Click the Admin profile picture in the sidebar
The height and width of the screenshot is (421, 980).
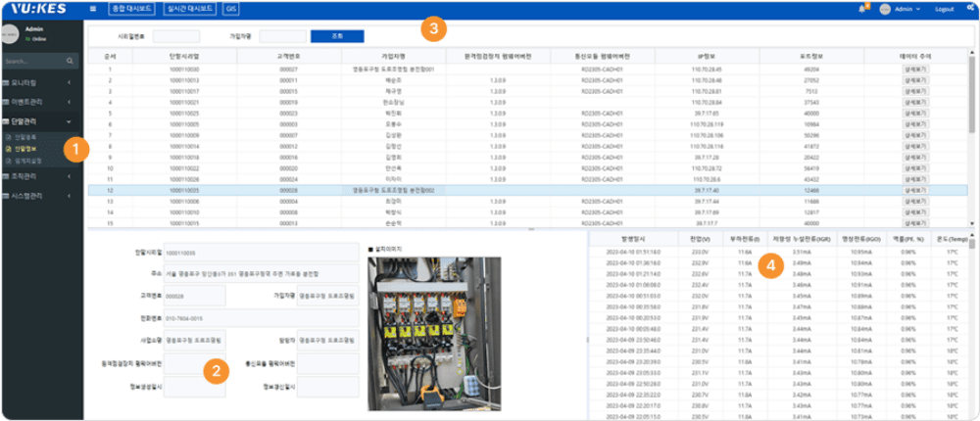click(x=11, y=34)
